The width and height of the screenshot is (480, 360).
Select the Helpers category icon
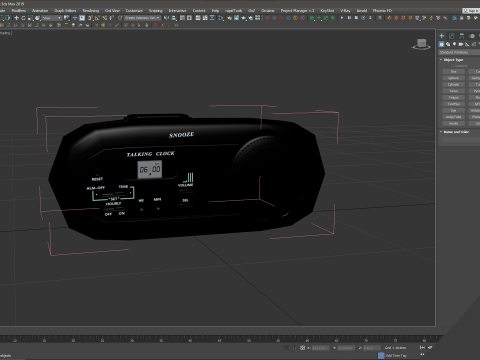tap(467, 44)
